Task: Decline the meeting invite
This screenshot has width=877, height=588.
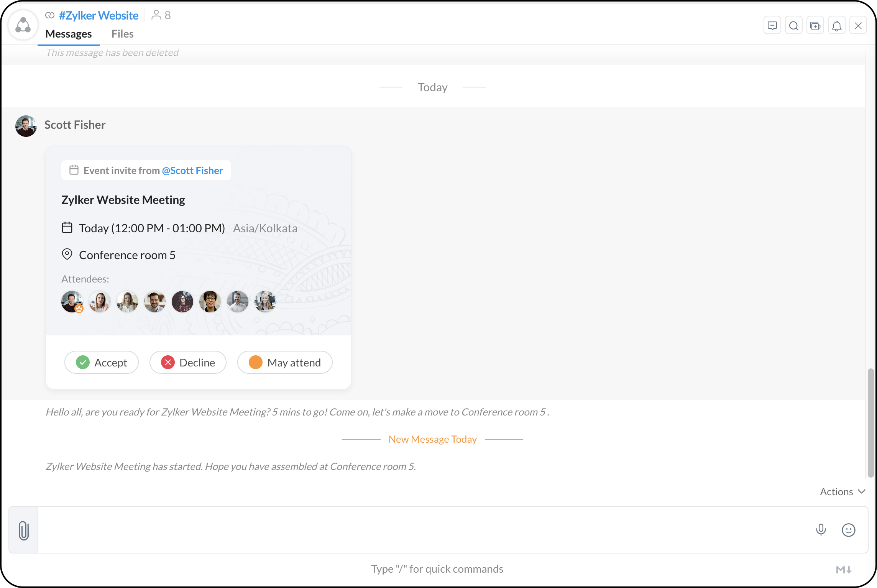Action: point(188,362)
